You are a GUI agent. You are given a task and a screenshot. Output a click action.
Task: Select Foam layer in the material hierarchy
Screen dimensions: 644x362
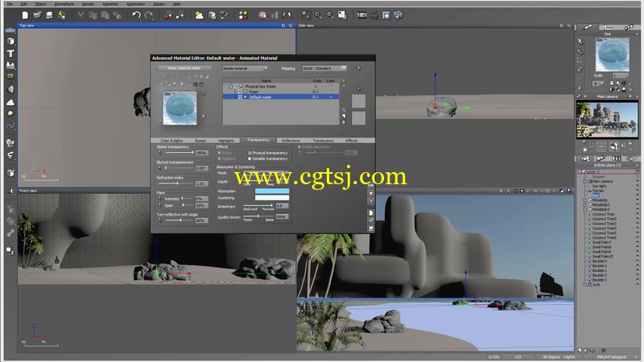[x=254, y=92]
